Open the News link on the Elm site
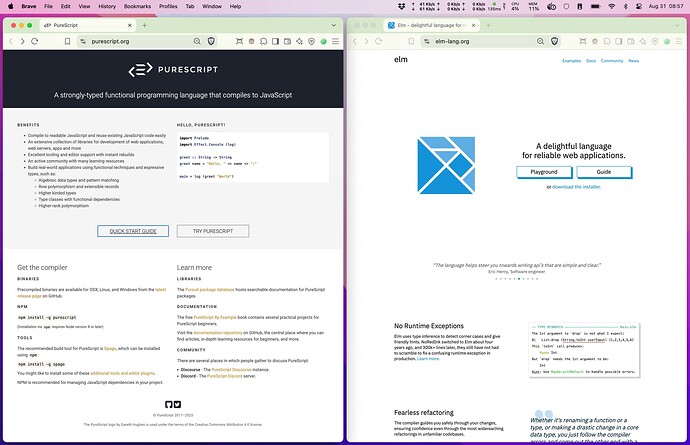690x445 pixels. point(634,61)
